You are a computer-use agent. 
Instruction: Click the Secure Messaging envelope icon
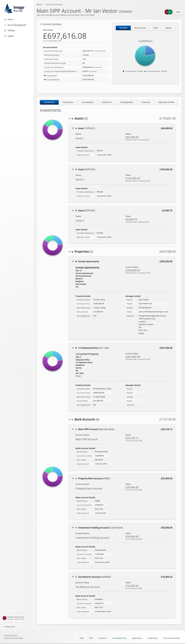[5, 25]
